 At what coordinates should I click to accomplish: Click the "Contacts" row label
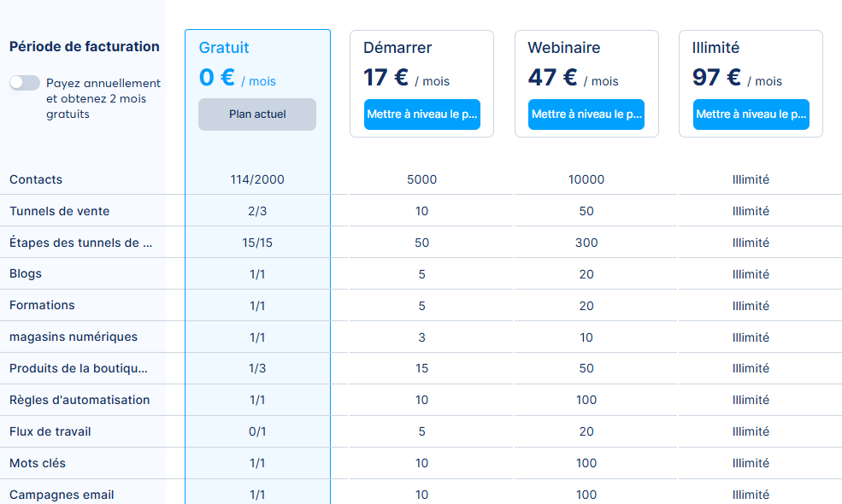click(35, 179)
